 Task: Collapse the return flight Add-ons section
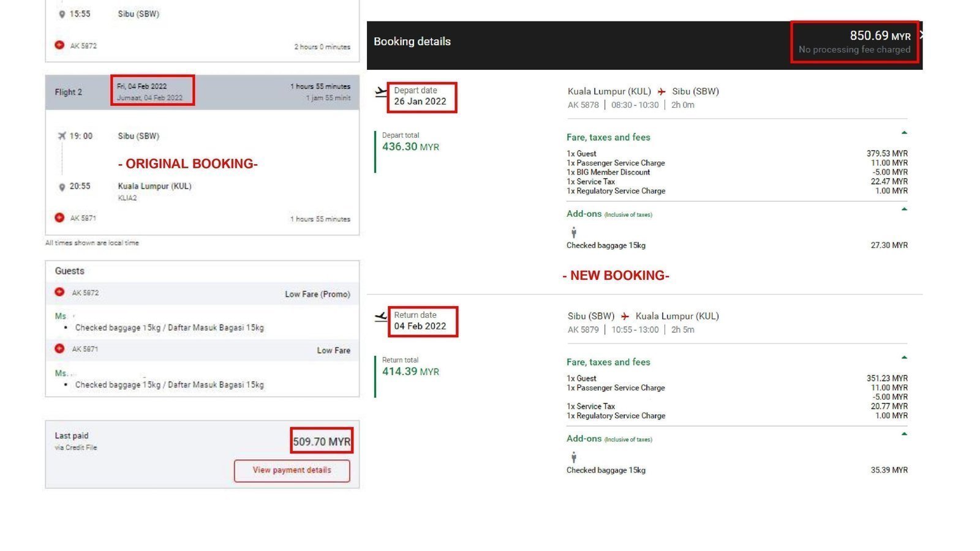[x=904, y=434]
